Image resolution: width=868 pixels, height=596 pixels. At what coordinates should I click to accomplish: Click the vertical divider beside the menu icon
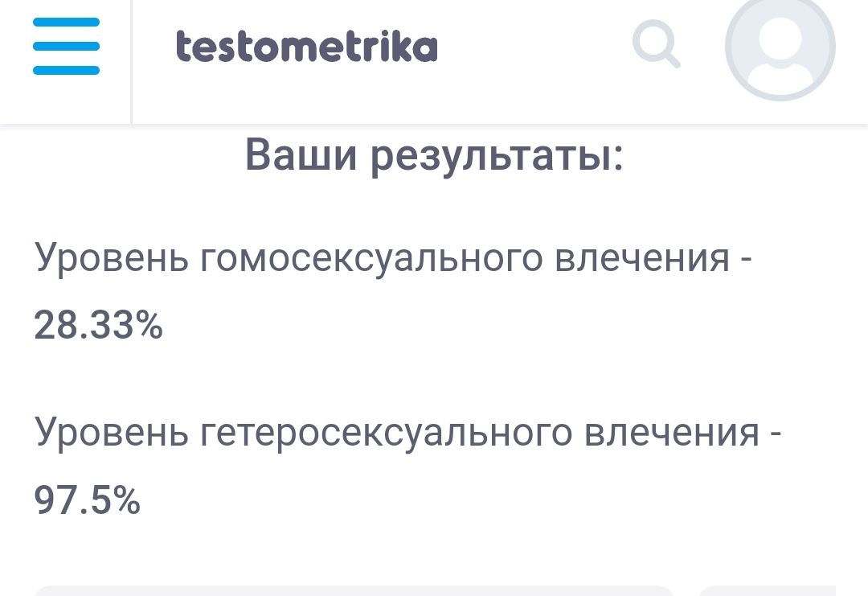[131, 61]
